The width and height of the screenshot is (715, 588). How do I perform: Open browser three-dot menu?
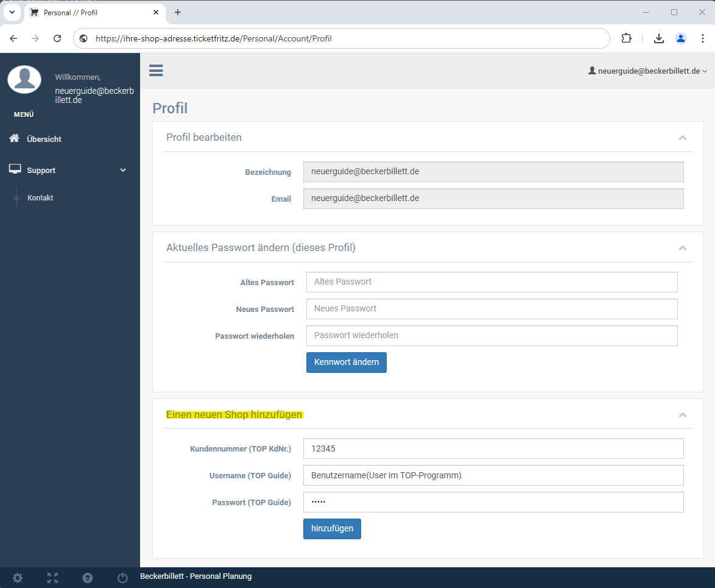click(x=703, y=38)
